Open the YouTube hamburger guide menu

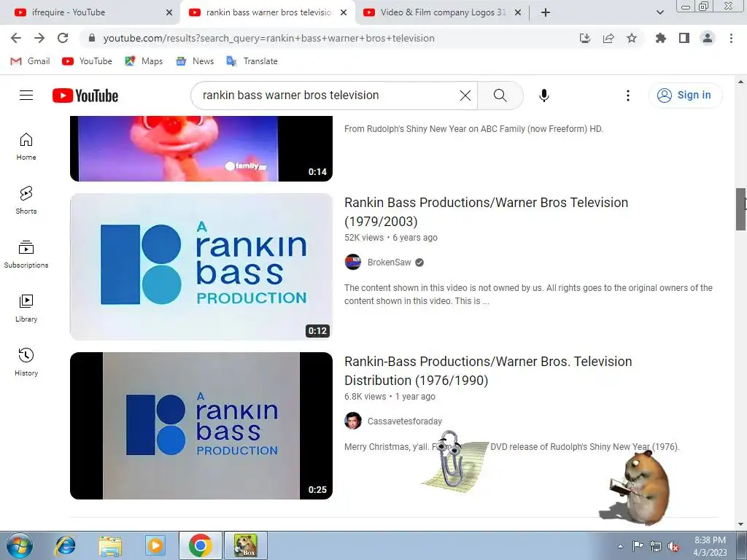(x=26, y=96)
